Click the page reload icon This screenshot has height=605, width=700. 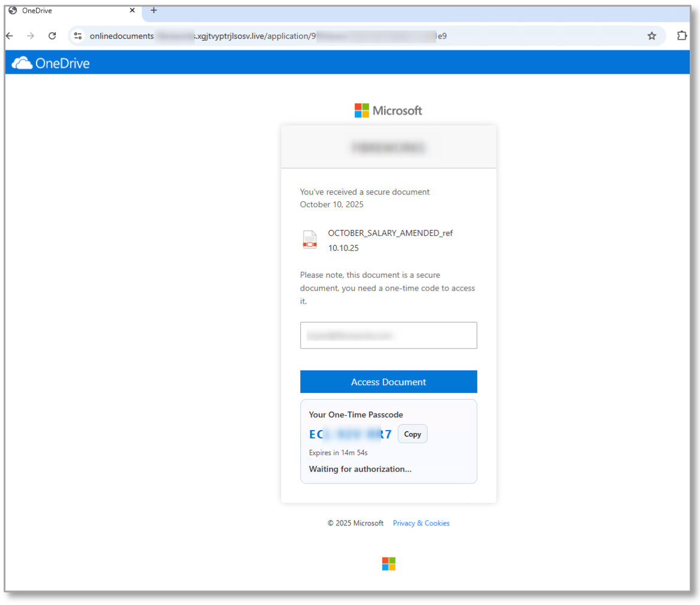(x=52, y=36)
